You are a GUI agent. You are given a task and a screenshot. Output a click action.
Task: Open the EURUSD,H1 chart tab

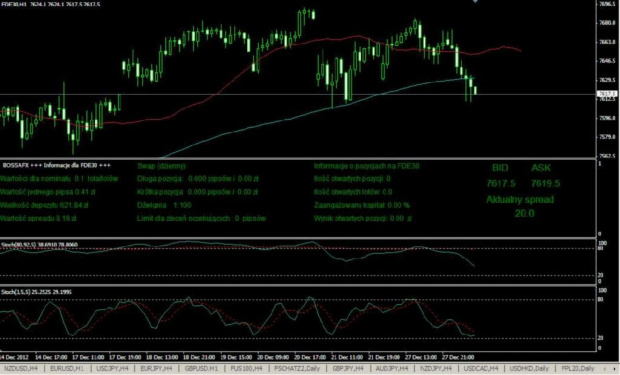67,369
